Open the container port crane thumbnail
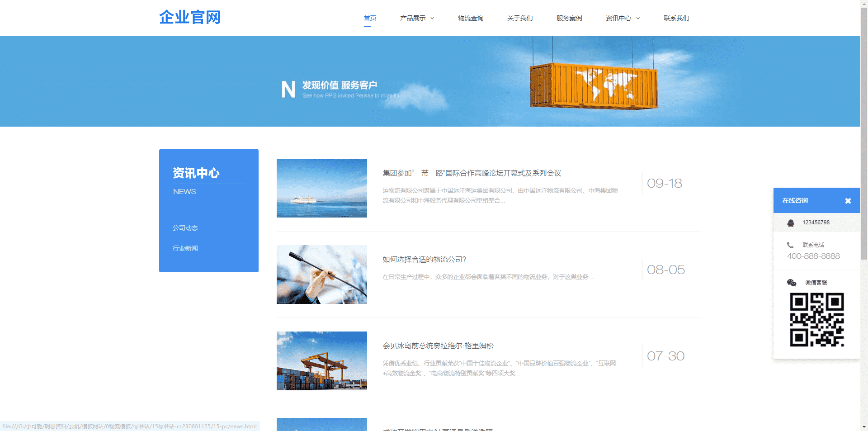Viewport: 868px width, 431px height. pyautogui.click(x=322, y=361)
